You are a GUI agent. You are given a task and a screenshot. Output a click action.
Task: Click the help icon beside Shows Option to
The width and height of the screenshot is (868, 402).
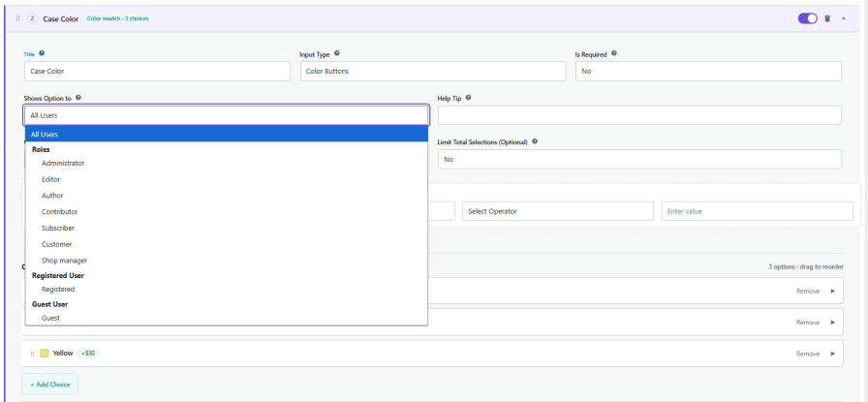click(x=78, y=98)
